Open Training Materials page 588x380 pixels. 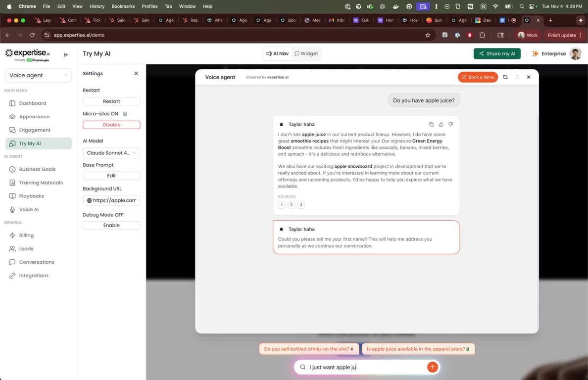tap(41, 183)
